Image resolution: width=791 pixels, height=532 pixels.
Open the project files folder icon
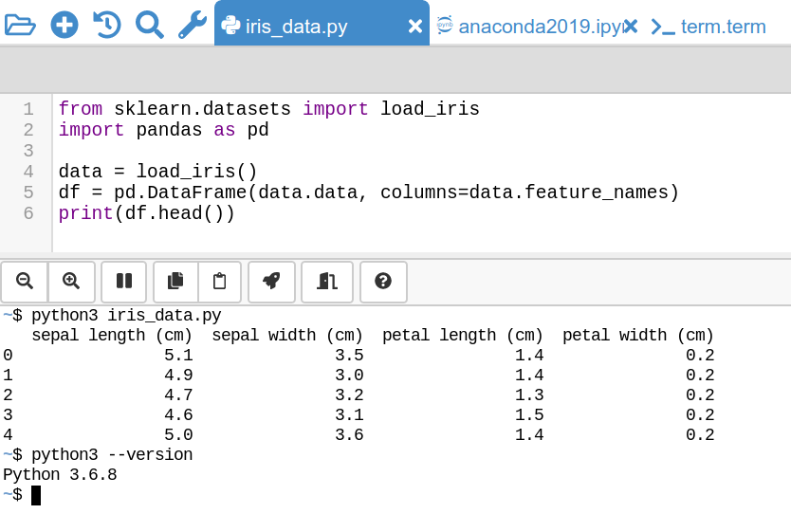tap(20, 25)
